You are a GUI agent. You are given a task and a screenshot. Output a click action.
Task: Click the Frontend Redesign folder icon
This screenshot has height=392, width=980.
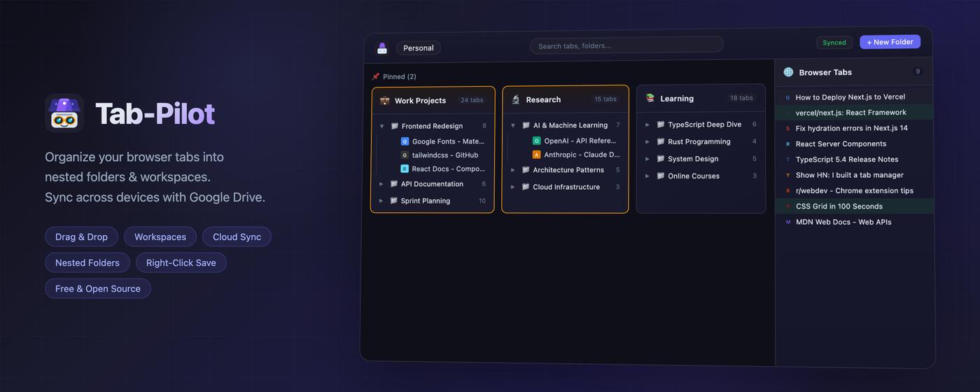point(395,126)
